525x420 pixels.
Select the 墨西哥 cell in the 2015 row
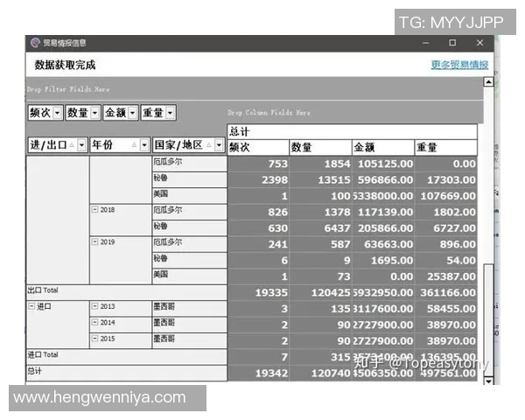tap(190, 340)
